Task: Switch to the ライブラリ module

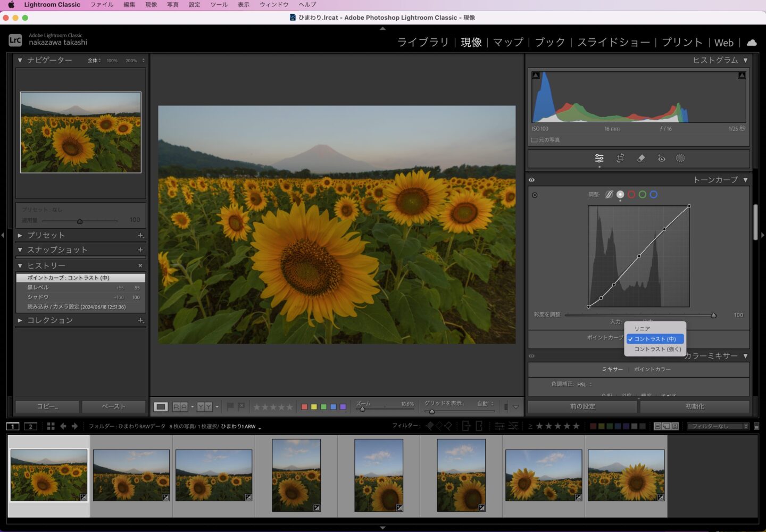Action: click(423, 43)
